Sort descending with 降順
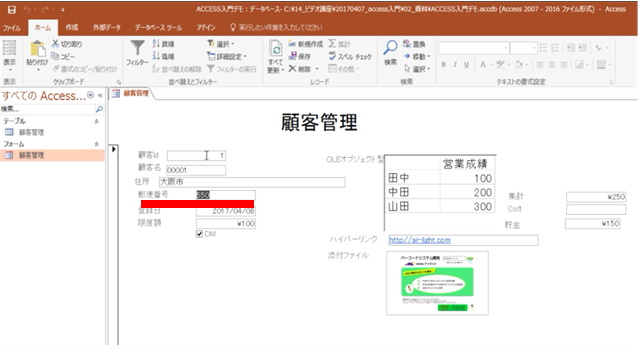The height and width of the screenshot is (360, 640). click(x=163, y=56)
